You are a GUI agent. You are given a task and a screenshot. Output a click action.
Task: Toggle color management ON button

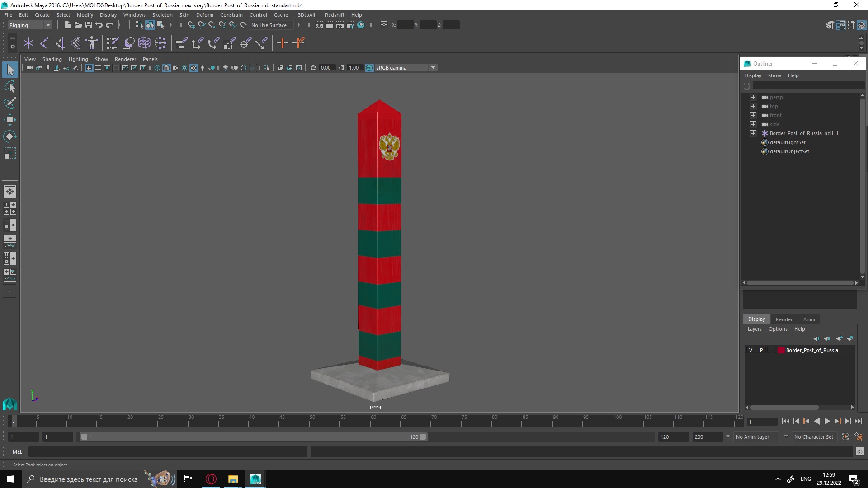[x=369, y=68]
